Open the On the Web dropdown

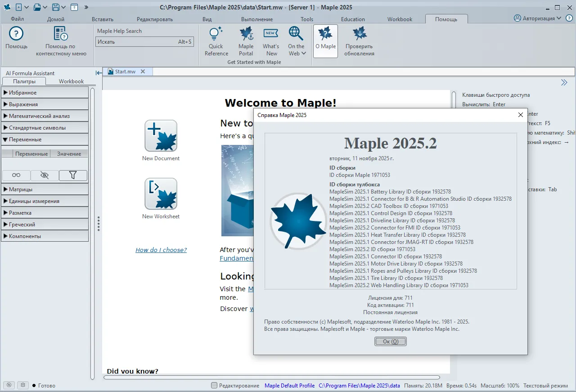[296, 41]
